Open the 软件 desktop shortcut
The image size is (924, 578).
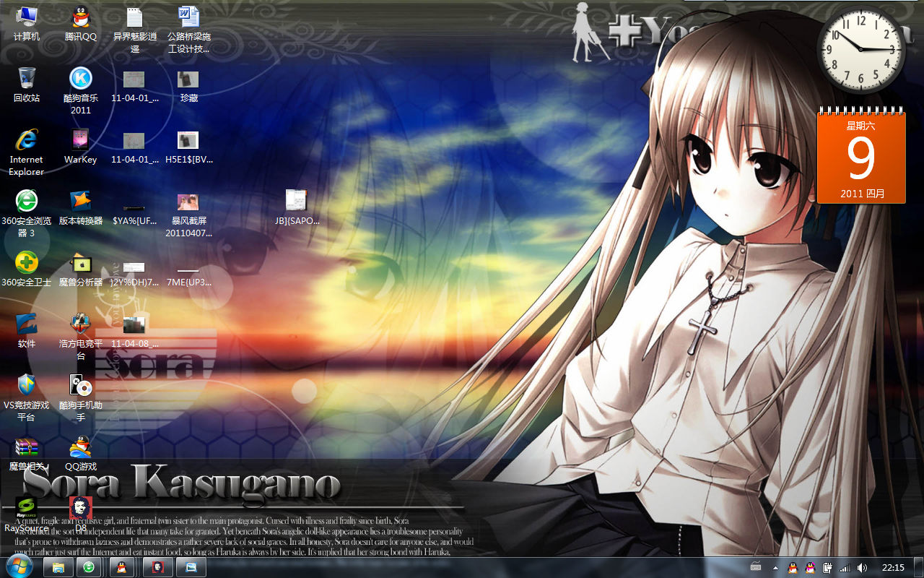click(x=27, y=331)
